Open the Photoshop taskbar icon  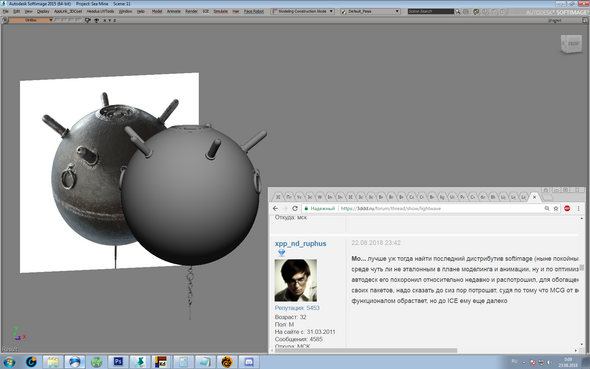[x=118, y=362]
